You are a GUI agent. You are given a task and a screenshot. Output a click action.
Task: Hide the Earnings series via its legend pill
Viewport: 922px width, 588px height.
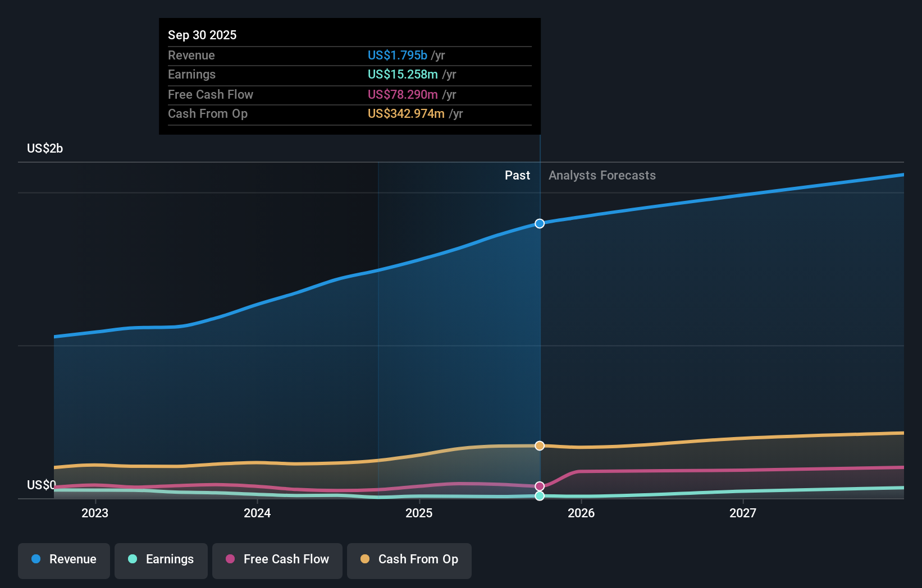pos(161,559)
